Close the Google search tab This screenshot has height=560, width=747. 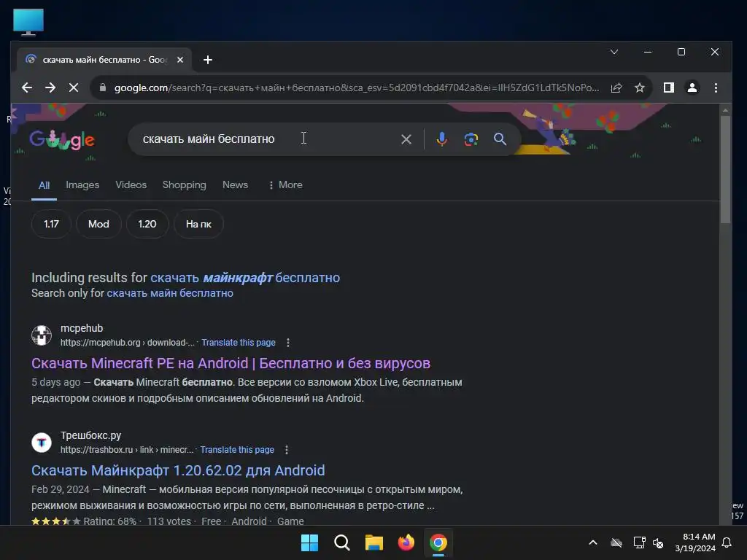[180, 60]
